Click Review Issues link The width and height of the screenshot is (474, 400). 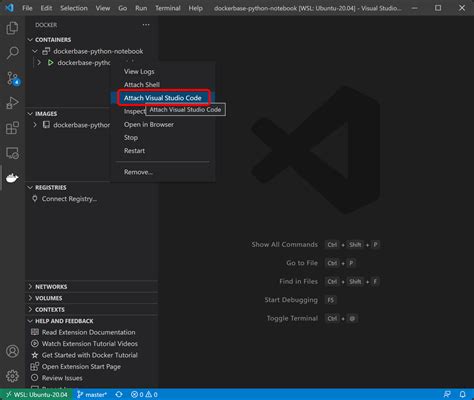click(62, 378)
